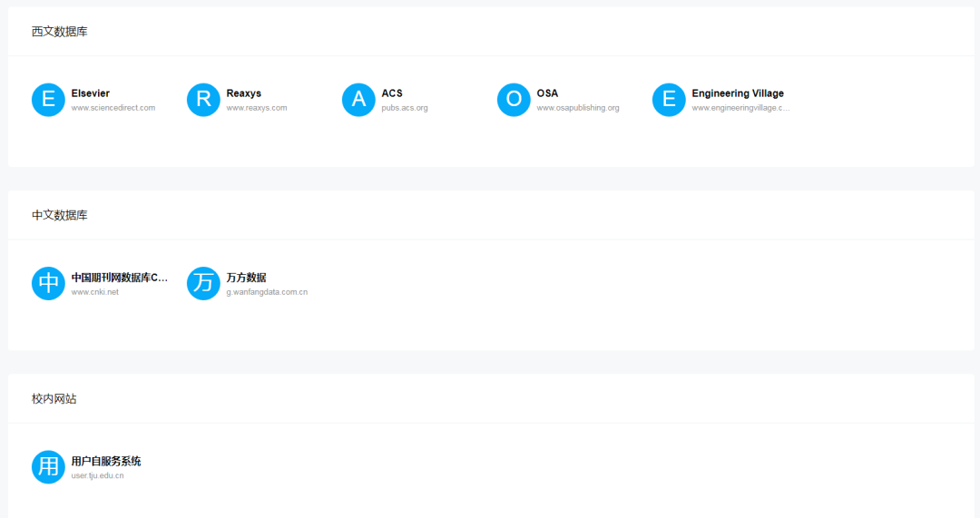This screenshot has height=518, width=980.
Task: Click the 校内网站 section heading
Action: [54, 398]
